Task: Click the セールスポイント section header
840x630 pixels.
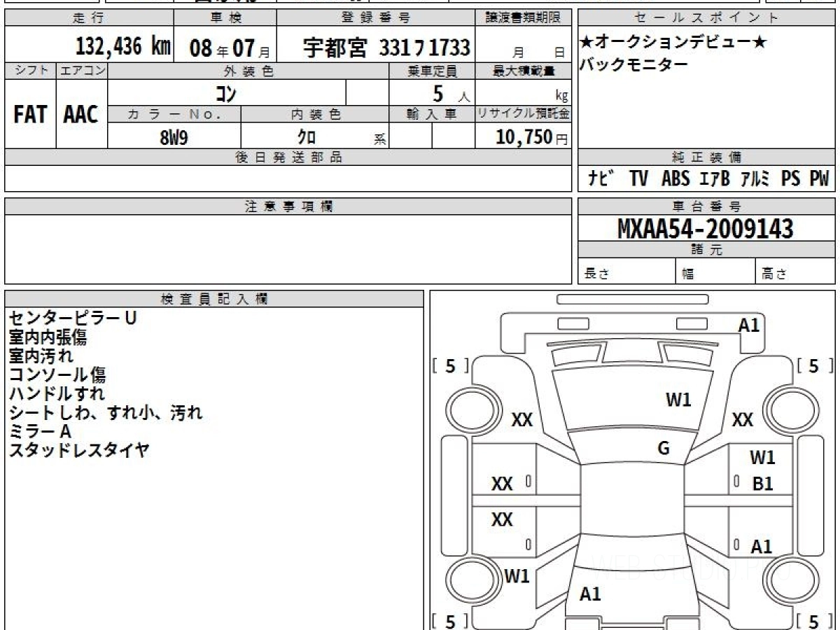Action: pyautogui.click(x=706, y=18)
